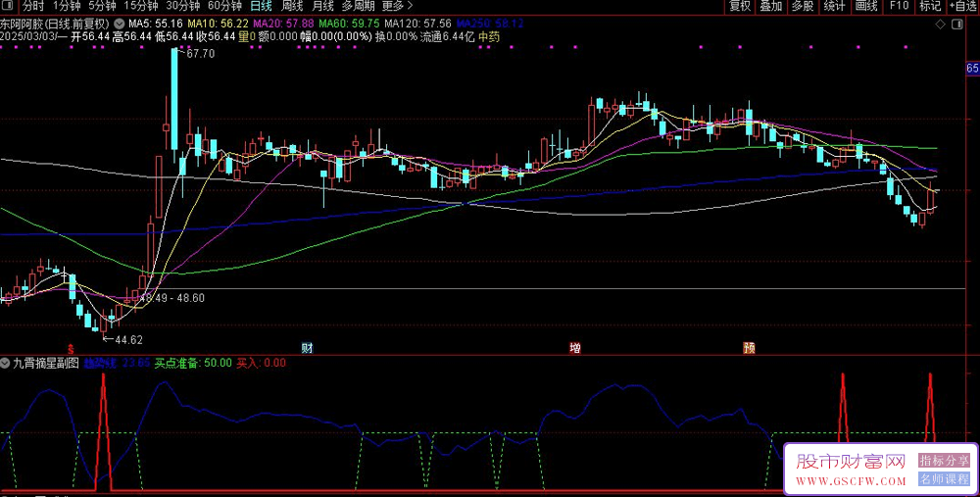Click the 复权 adjustment button
The height and width of the screenshot is (497, 980).
(740, 6)
